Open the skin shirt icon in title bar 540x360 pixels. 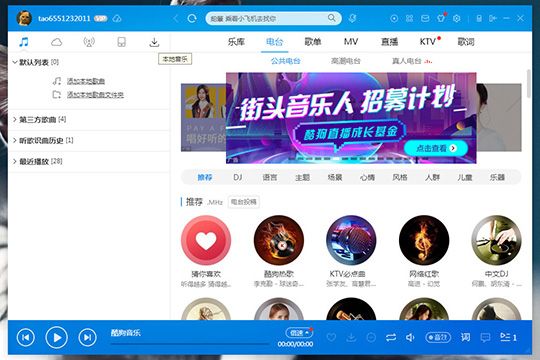440,18
